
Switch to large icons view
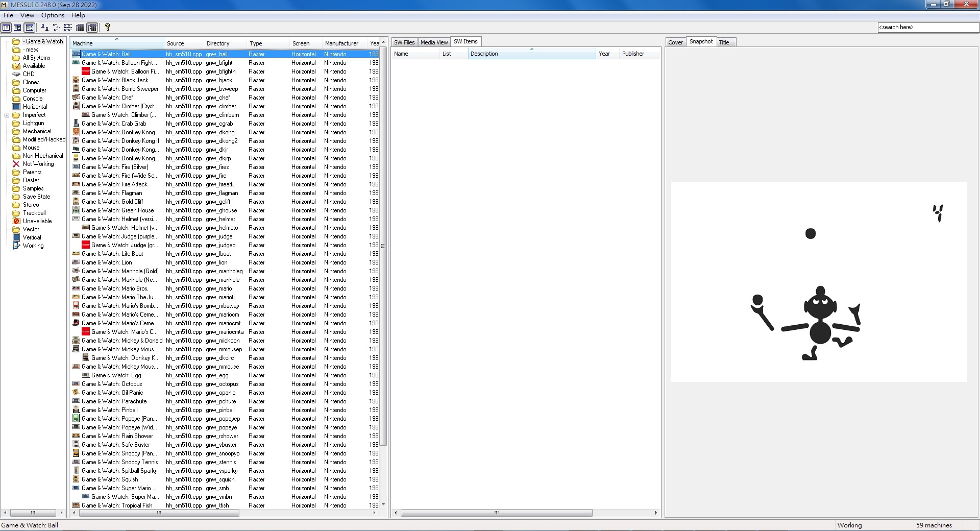point(44,28)
